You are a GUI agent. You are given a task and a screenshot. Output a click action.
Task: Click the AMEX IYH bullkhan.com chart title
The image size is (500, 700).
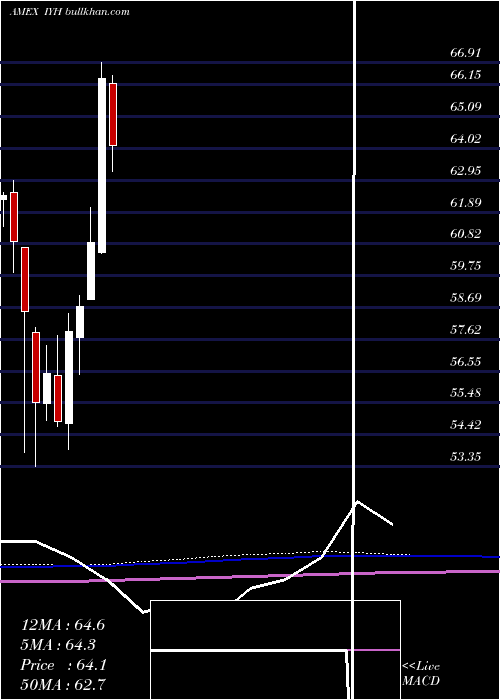[x=69, y=12]
